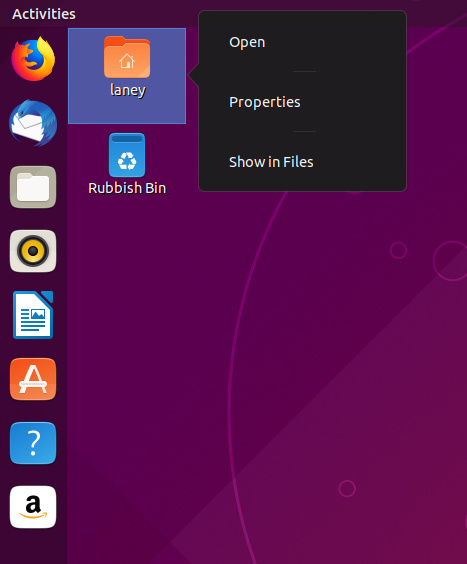Launch Rhythmbox music player
467x564 pixels.
tap(33, 251)
